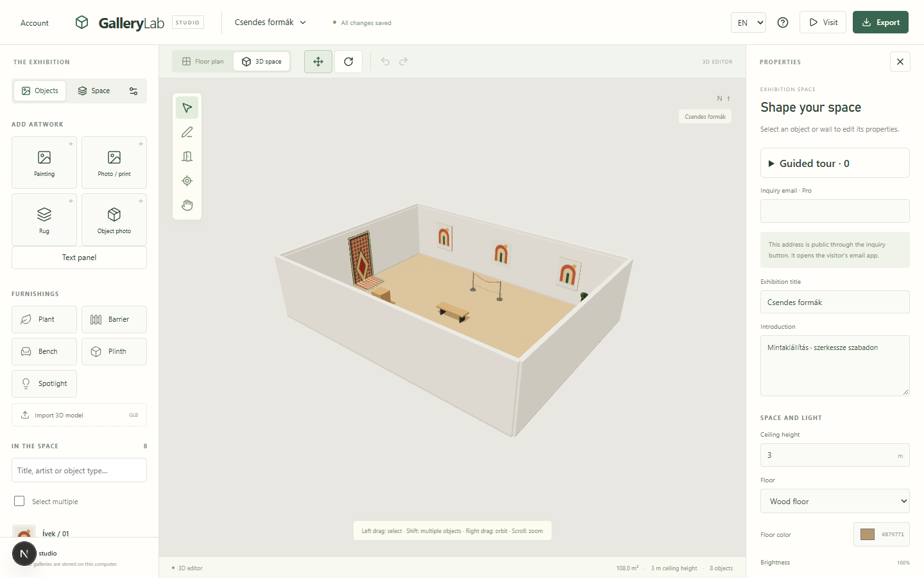Add an Object photo

coord(114,220)
